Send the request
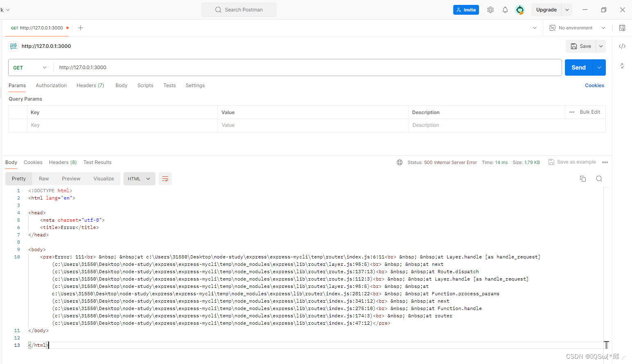The height and width of the screenshot is (364, 632). pos(579,67)
